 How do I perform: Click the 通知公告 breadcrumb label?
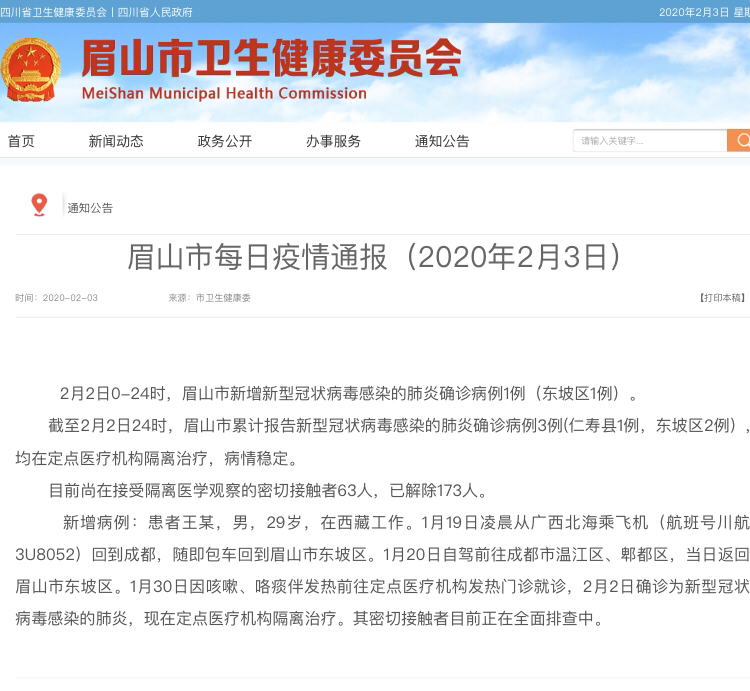pyautogui.click(x=90, y=208)
